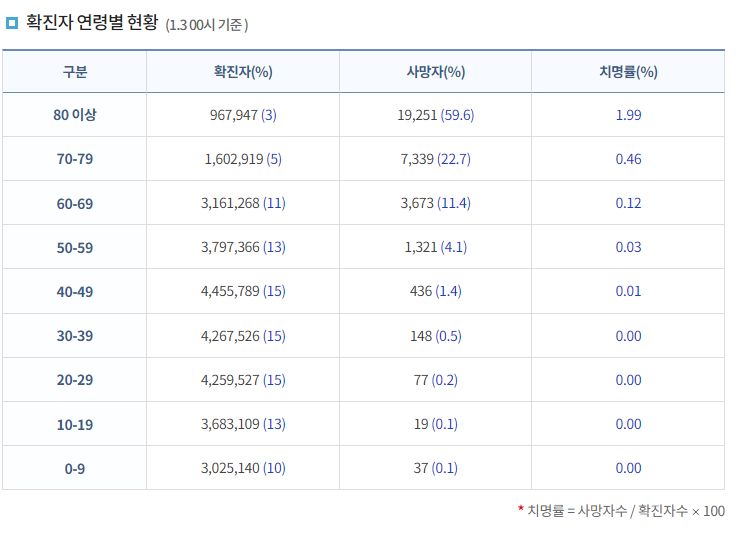Click the confirmed cases cell 3,161,268 (11)

click(x=243, y=203)
